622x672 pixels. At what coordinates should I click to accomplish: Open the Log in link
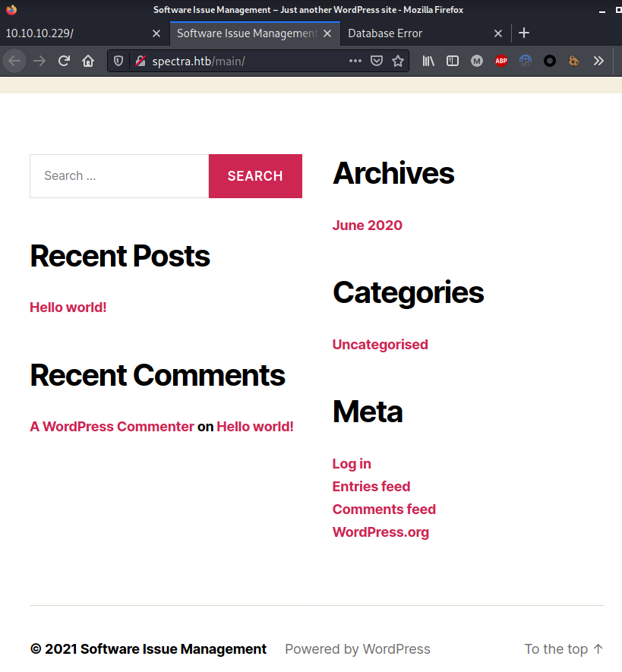coord(352,464)
